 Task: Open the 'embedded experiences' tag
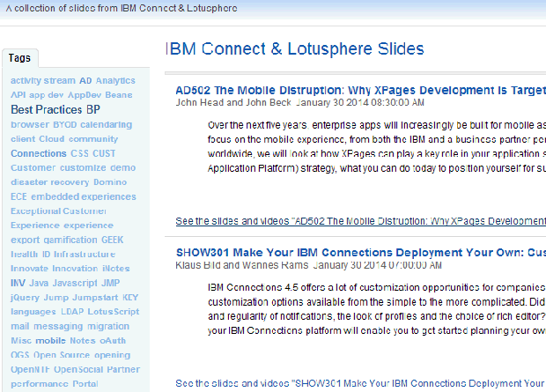pos(84,196)
